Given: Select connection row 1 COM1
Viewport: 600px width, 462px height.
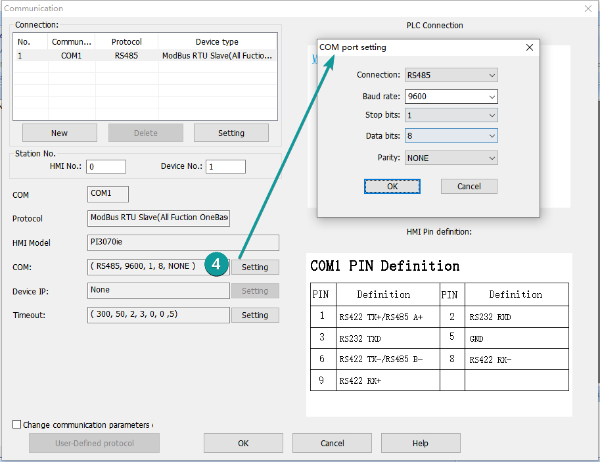Looking at the screenshot, I should click(x=145, y=56).
